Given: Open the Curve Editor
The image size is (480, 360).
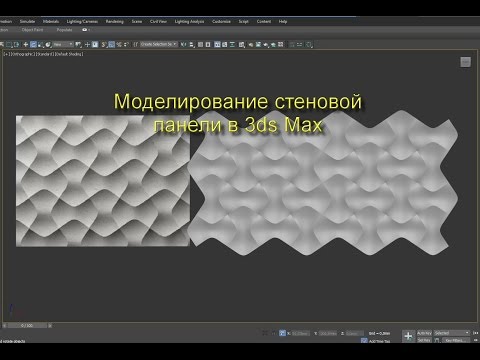Looking at the screenshot, I should [x=225, y=44].
